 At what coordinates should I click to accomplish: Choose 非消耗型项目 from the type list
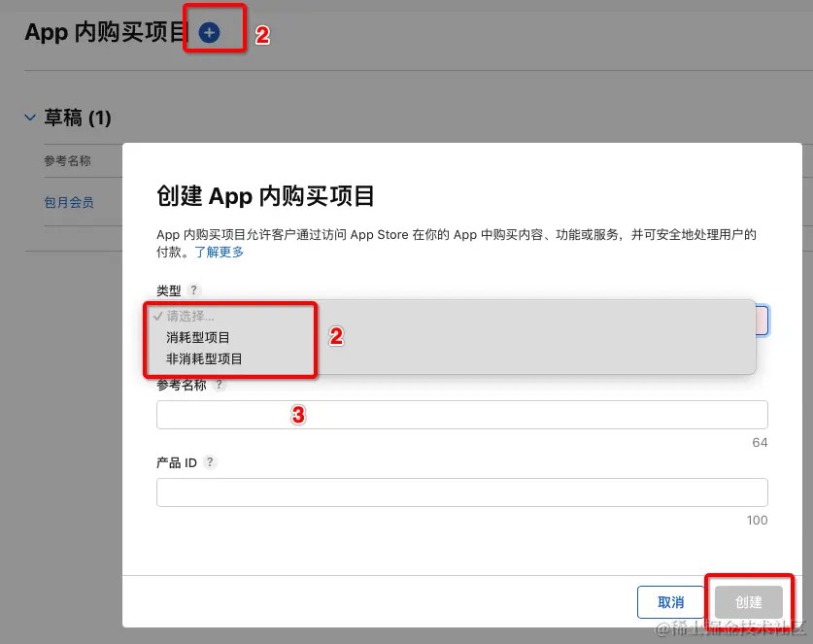pos(204,358)
